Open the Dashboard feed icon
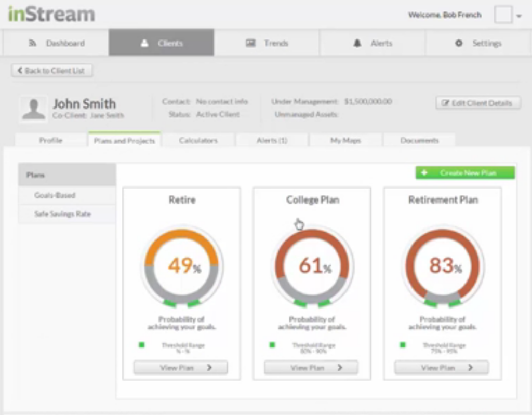The image size is (532, 415). pyautogui.click(x=32, y=43)
